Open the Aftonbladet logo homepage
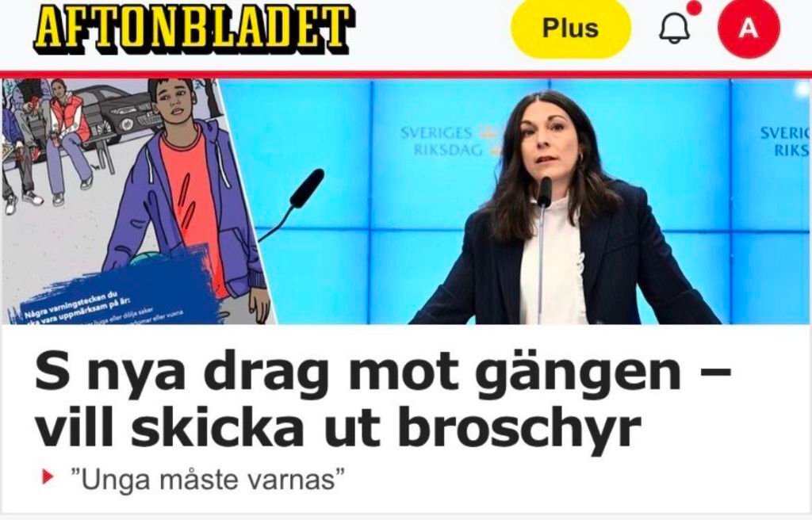812x520 pixels. click(x=194, y=29)
